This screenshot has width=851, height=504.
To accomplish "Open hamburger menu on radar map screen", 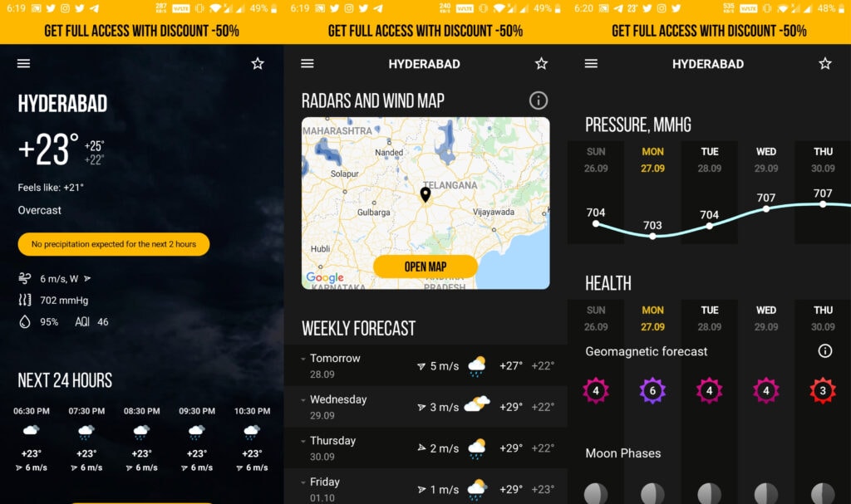I will click(x=307, y=63).
